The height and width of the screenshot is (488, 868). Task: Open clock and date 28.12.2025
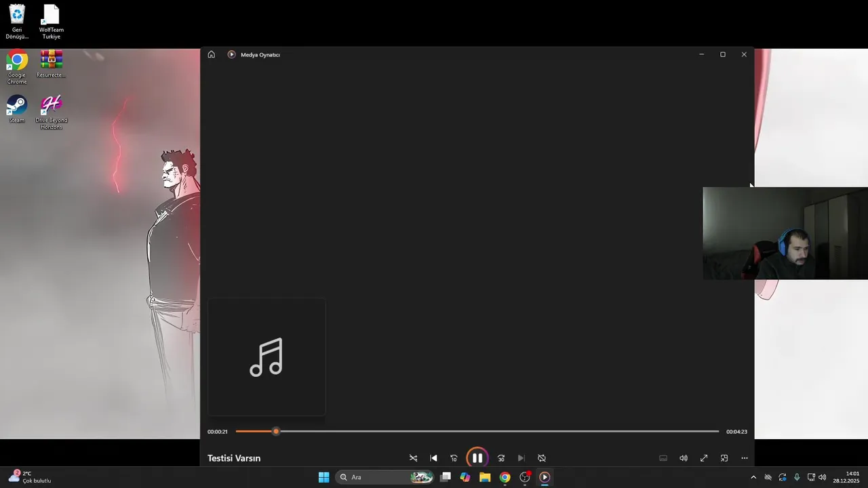pyautogui.click(x=846, y=477)
